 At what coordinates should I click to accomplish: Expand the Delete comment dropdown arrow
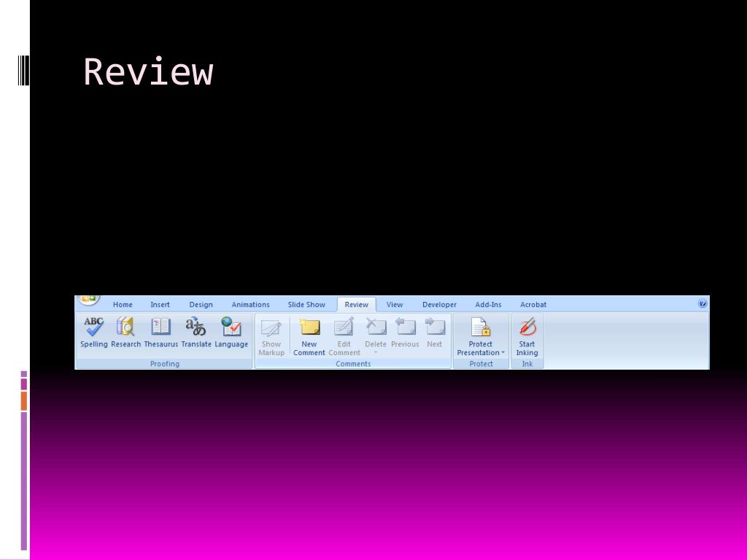click(376, 353)
